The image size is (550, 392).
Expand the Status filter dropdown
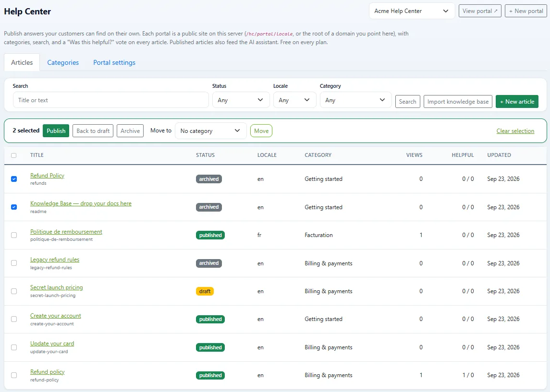click(x=241, y=100)
